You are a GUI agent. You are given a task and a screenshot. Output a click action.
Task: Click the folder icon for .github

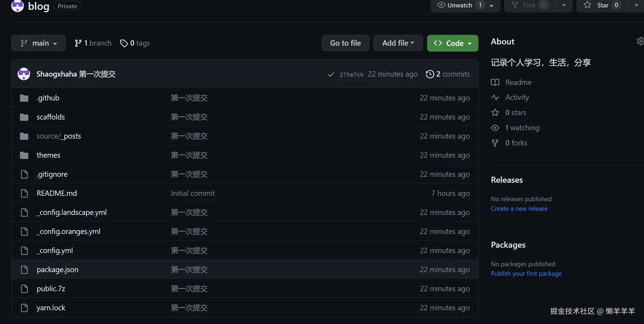pyautogui.click(x=24, y=98)
